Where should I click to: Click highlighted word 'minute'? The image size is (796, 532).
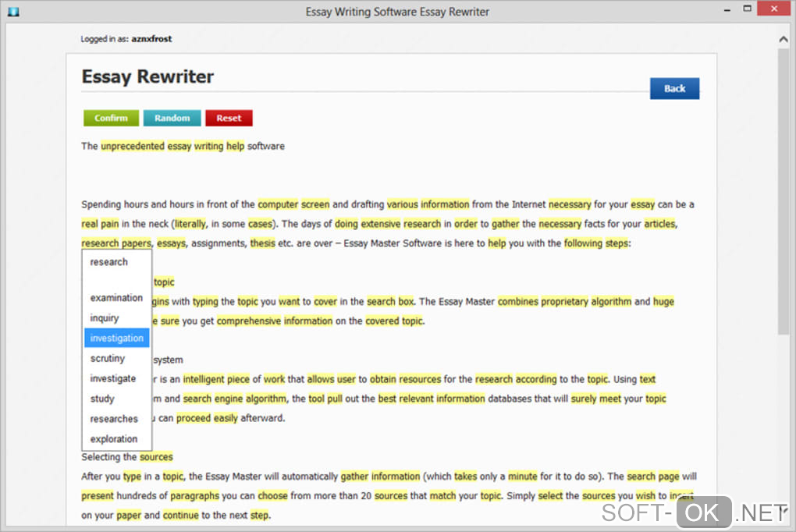coord(522,476)
